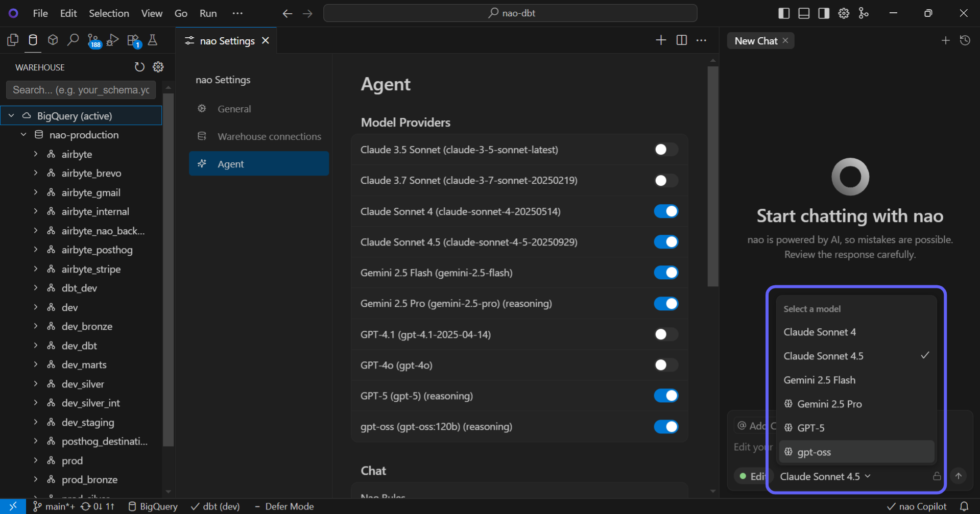Open General settings section
Viewport: 980px width, 514px height.
click(x=234, y=109)
